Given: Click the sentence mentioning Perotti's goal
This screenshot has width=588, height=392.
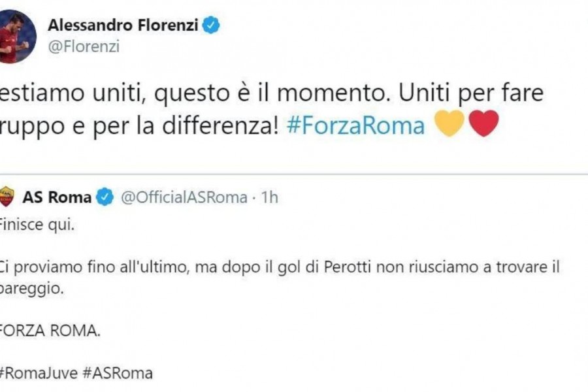Looking at the screenshot, I should click(x=280, y=278).
